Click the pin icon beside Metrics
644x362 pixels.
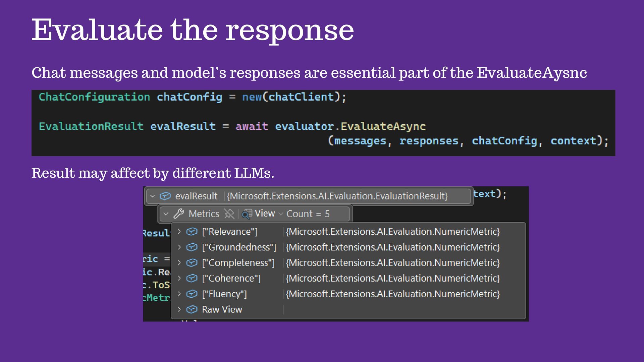pyautogui.click(x=229, y=214)
